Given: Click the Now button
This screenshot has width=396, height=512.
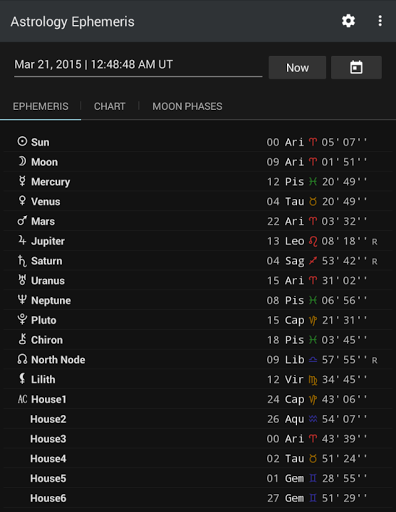Looking at the screenshot, I should pos(297,67).
